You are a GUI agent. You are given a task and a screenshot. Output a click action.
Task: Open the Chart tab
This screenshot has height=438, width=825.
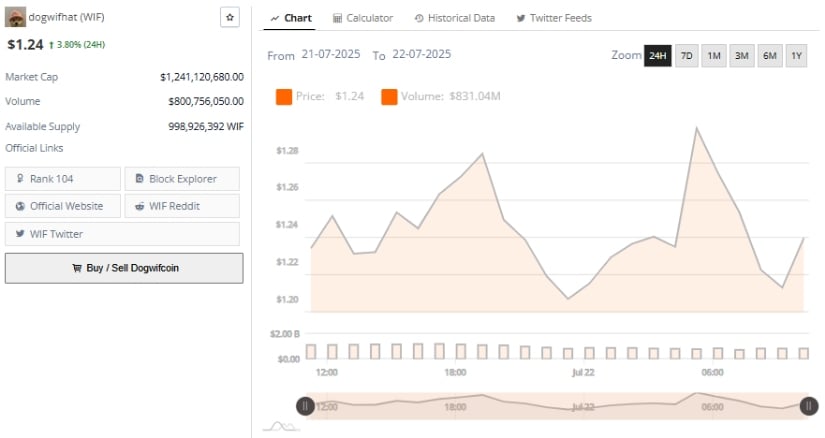click(291, 18)
